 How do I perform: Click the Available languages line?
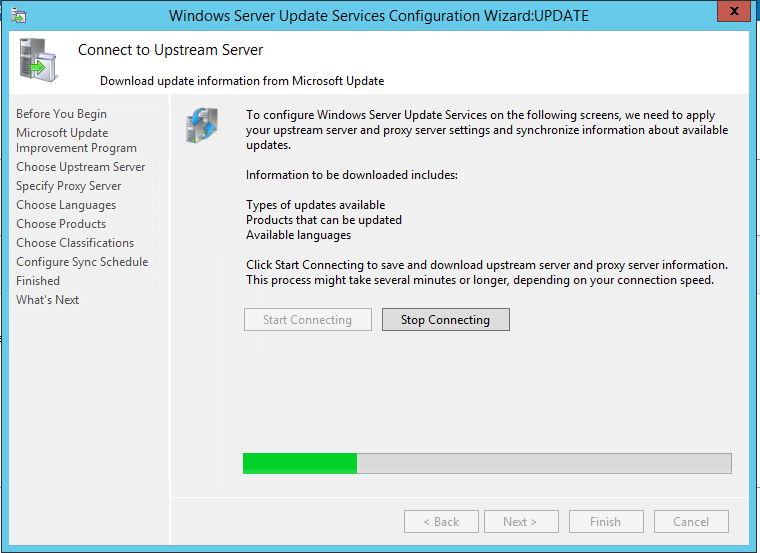coord(298,235)
